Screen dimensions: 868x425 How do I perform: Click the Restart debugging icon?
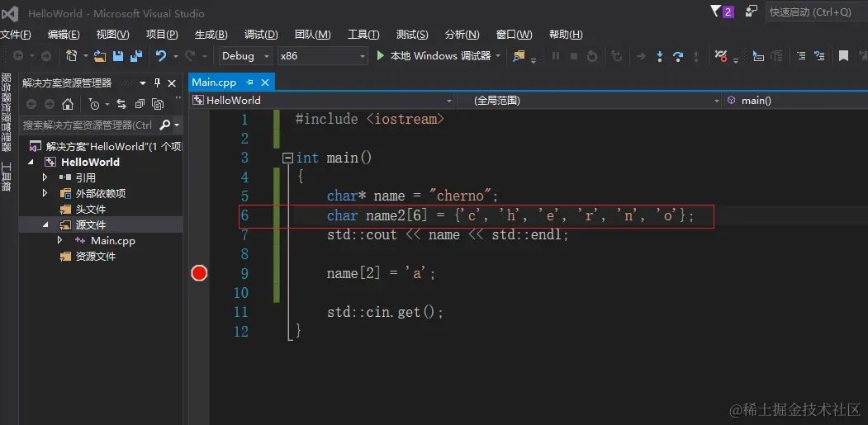592,56
